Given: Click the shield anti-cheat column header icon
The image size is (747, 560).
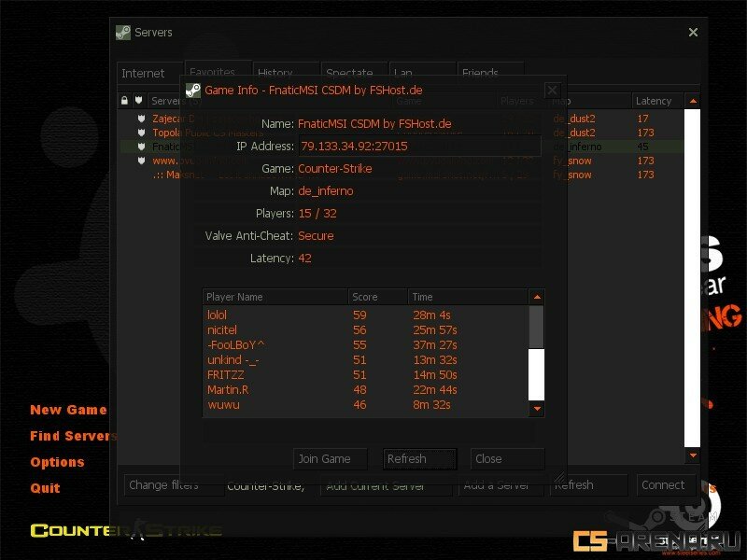Looking at the screenshot, I should [139, 101].
